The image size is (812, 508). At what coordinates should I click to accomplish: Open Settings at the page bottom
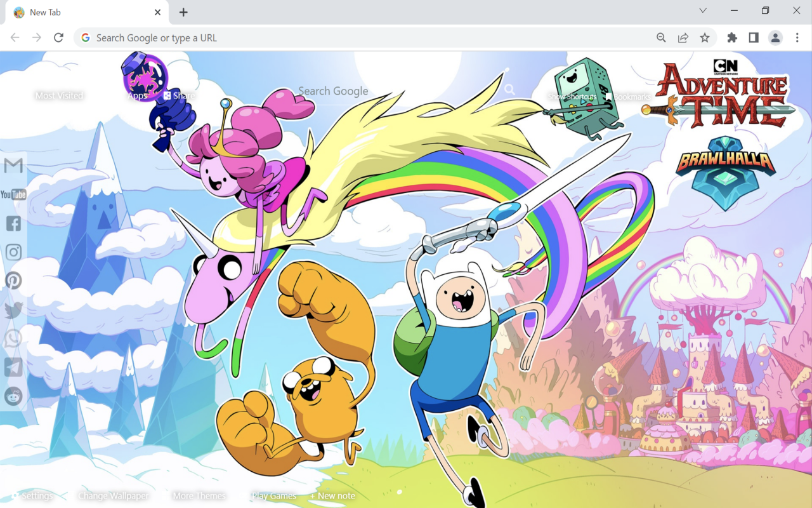click(x=32, y=496)
